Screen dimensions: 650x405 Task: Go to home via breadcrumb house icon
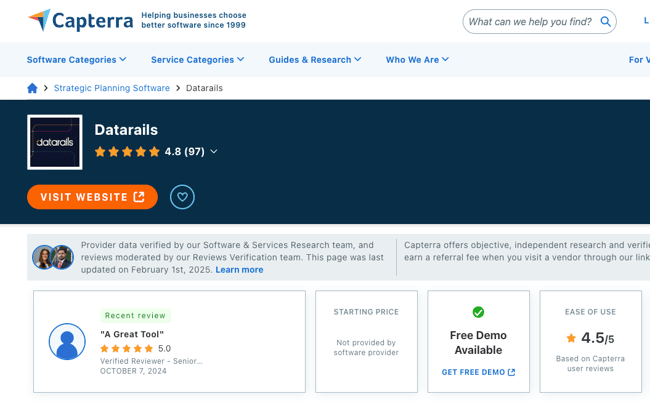32,88
